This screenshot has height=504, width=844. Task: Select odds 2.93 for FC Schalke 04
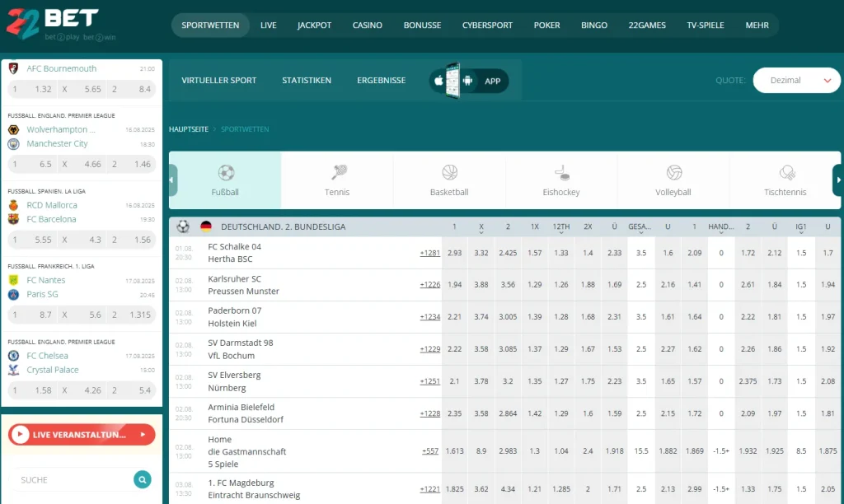(455, 253)
